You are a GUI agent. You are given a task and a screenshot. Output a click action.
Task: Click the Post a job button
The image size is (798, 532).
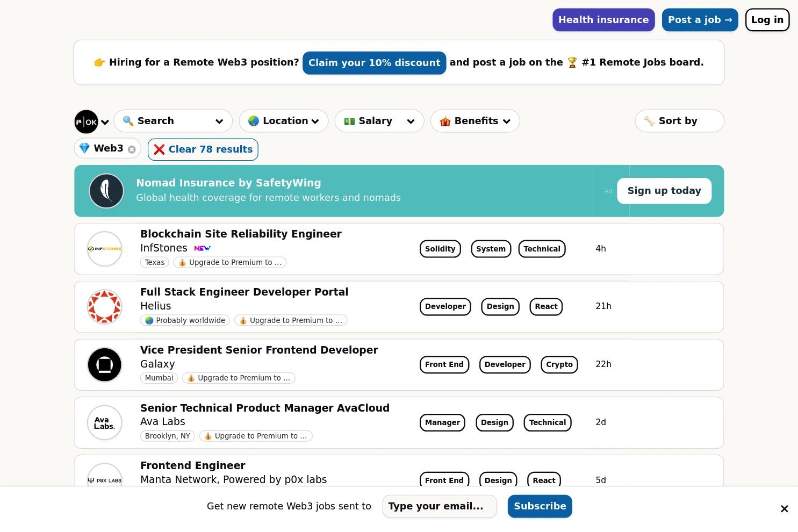700,20
